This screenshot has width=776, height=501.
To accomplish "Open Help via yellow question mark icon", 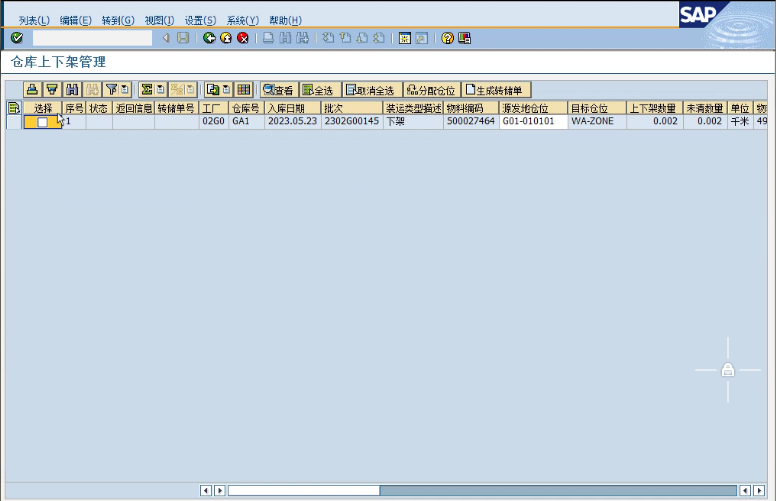I will (x=448, y=38).
